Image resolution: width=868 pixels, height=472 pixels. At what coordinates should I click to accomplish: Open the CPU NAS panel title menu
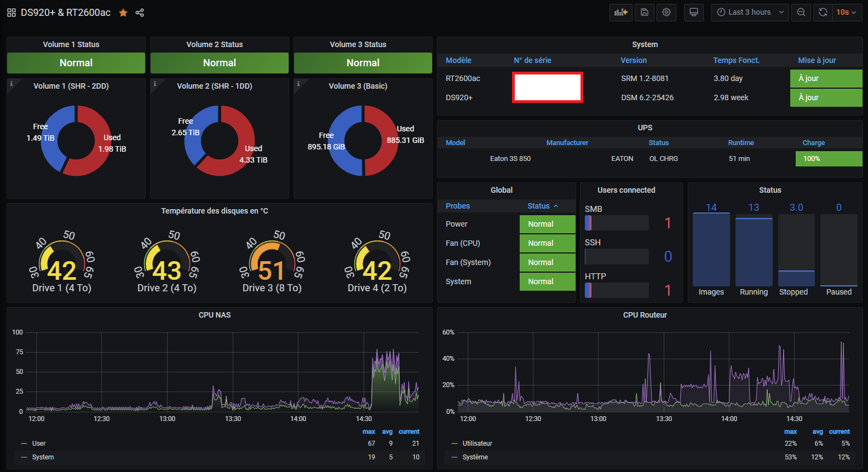point(214,315)
